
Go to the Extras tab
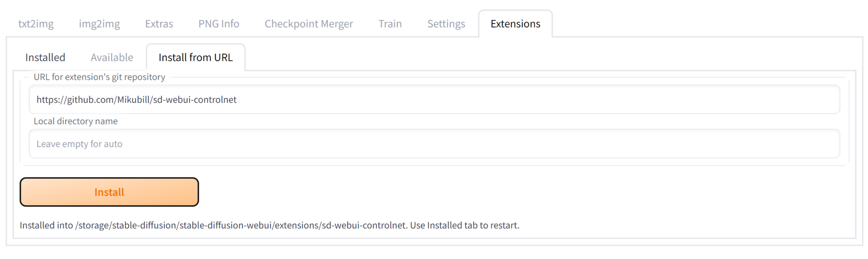coord(159,24)
